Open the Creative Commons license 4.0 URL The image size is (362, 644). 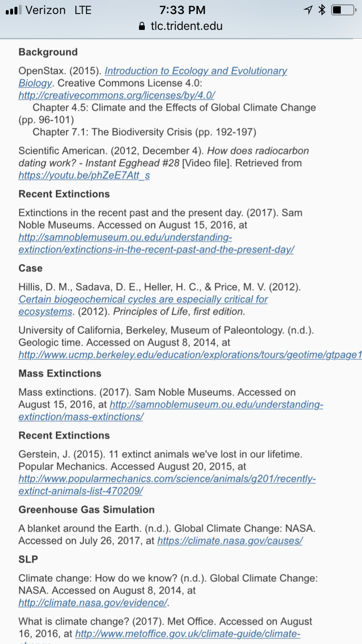point(116,95)
